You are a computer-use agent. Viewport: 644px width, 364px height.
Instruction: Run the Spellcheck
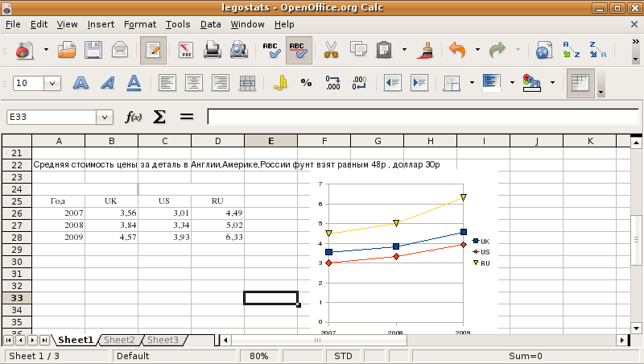click(271, 50)
